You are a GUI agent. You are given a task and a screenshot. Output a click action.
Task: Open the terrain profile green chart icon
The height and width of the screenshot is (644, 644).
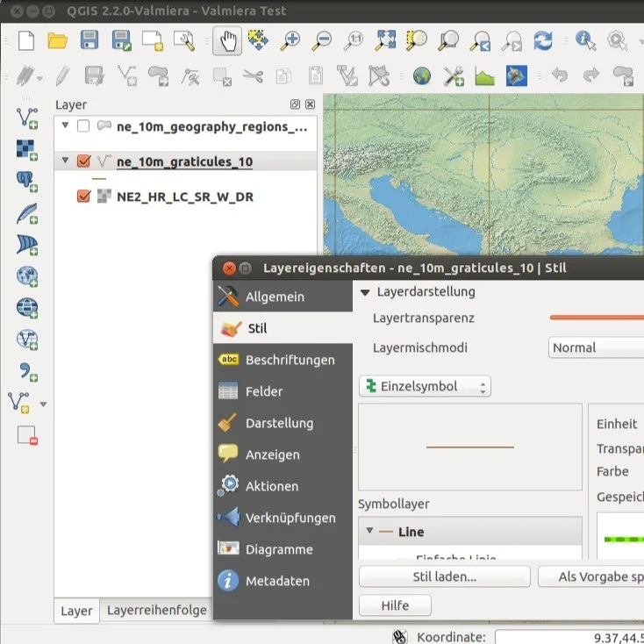click(x=484, y=76)
